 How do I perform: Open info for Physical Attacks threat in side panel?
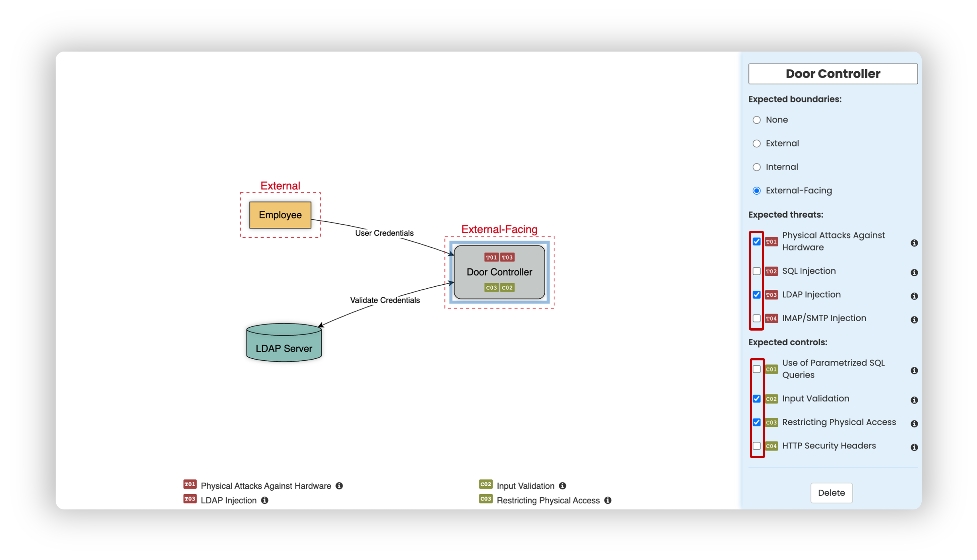tap(914, 243)
